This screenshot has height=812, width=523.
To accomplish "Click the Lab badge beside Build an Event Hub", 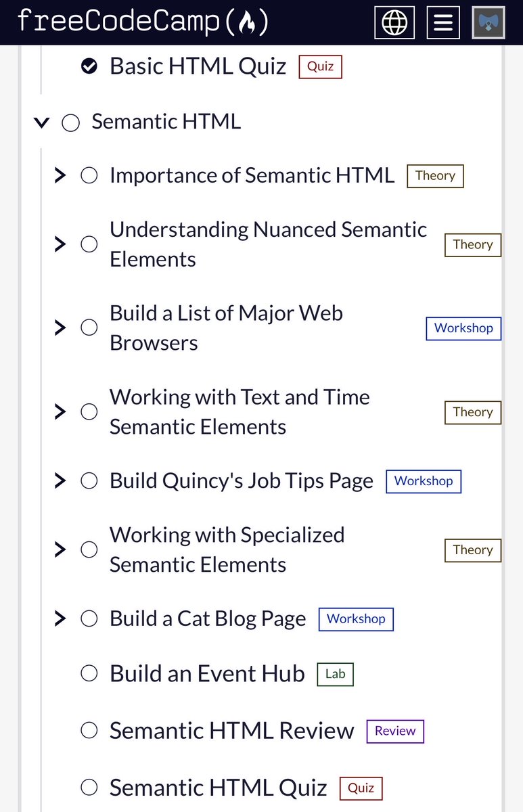I will 335,674.
